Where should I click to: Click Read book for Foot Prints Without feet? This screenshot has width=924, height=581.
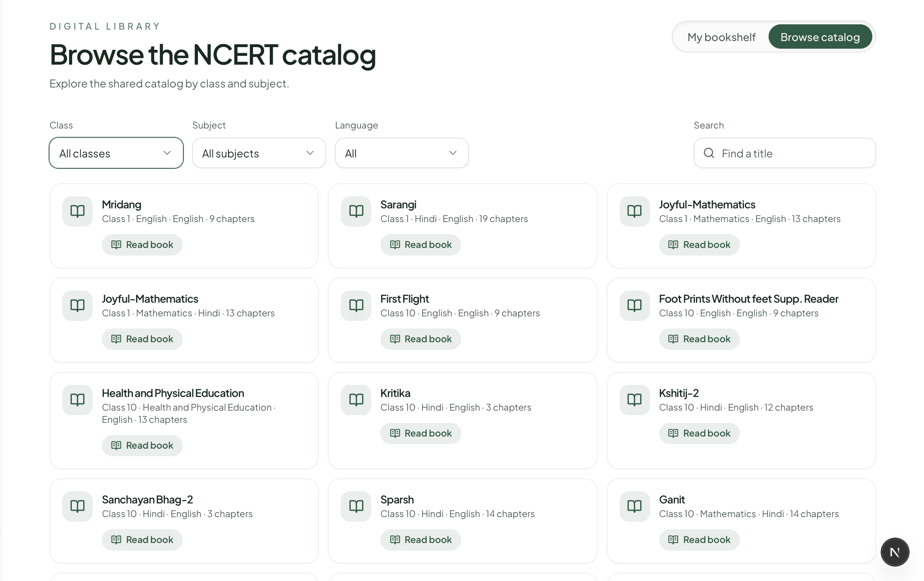699,339
